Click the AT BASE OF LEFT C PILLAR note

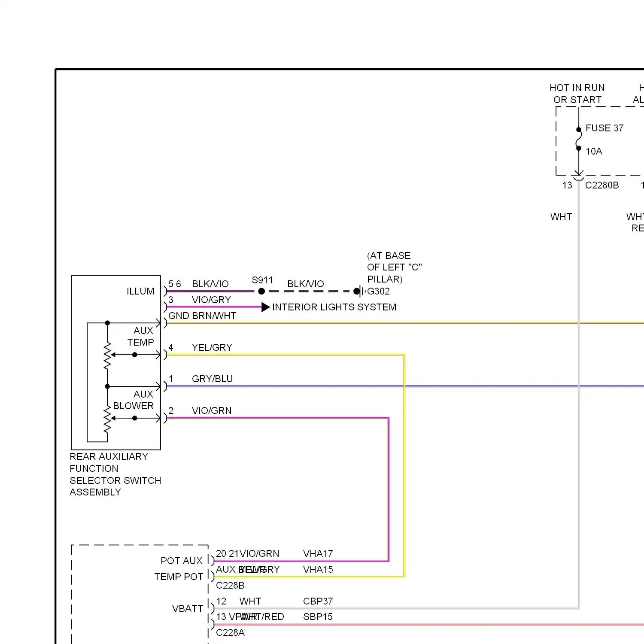(x=394, y=267)
